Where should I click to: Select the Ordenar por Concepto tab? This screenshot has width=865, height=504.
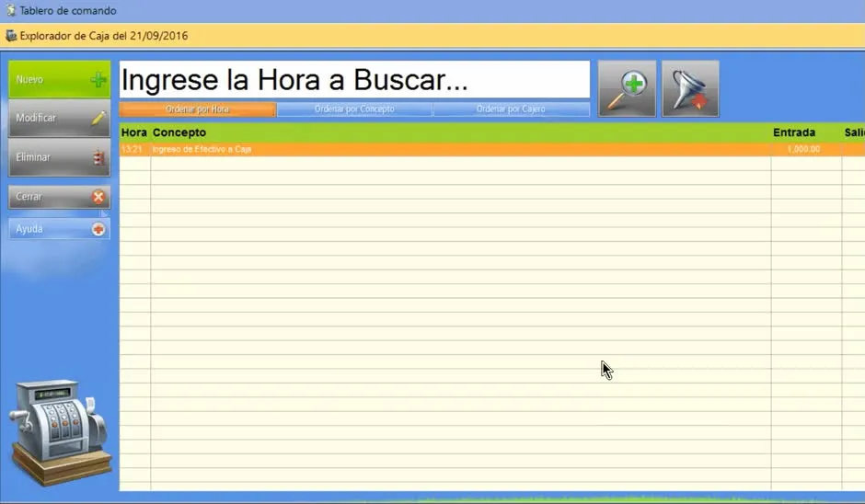pyautogui.click(x=354, y=109)
